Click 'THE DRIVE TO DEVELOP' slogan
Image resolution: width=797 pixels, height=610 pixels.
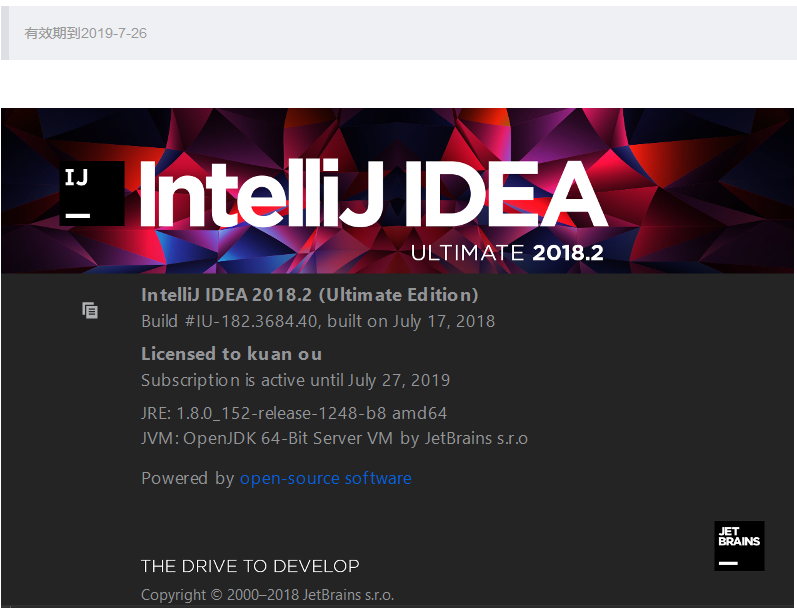250,566
